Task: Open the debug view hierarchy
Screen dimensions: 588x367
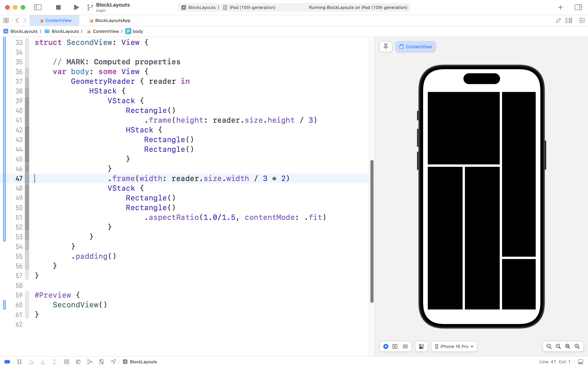Action: pyautogui.click(x=78, y=362)
